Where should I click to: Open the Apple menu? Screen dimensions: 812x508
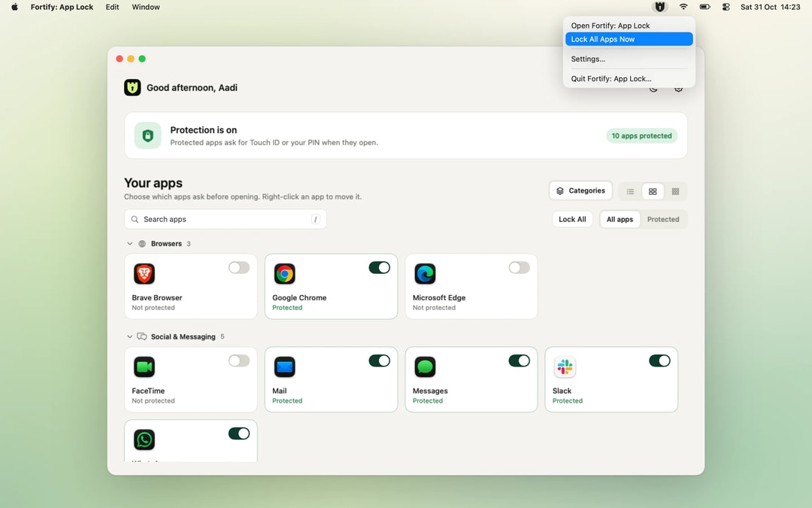[x=14, y=8]
